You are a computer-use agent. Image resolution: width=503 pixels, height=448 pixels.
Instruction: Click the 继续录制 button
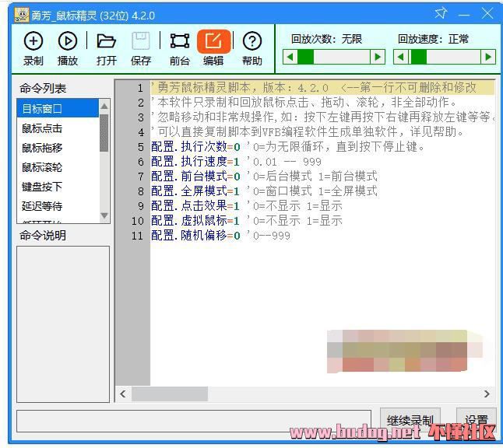(410, 420)
